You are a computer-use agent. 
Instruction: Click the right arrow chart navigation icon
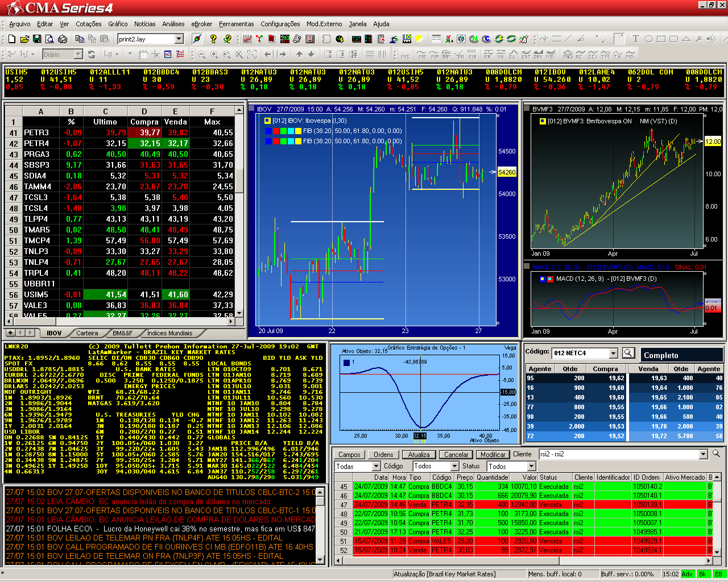pyautogui.click(x=283, y=55)
